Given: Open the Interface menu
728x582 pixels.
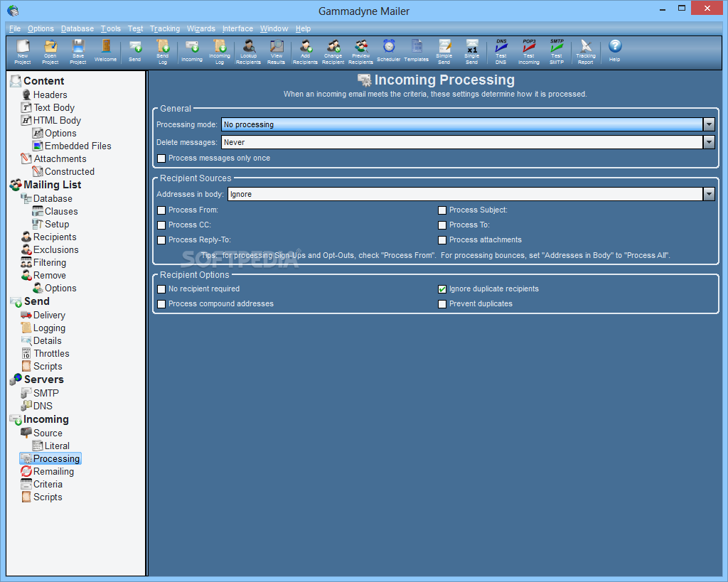Looking at the screenshot, I should pos(237,28).
